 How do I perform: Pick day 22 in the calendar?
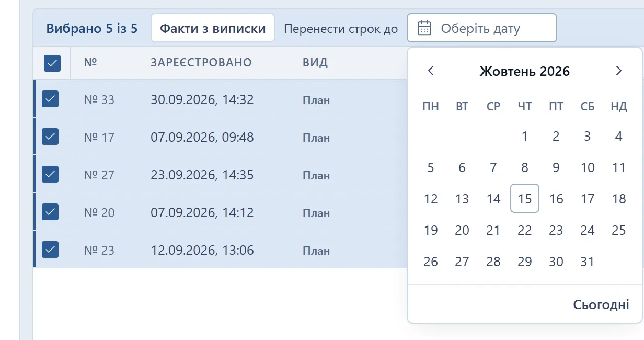(525, 230)
